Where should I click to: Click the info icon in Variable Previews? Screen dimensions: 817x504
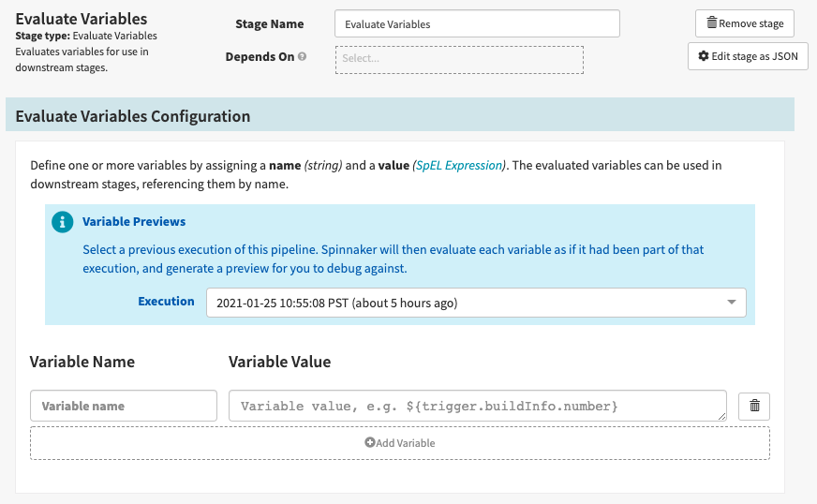(63, 222)
